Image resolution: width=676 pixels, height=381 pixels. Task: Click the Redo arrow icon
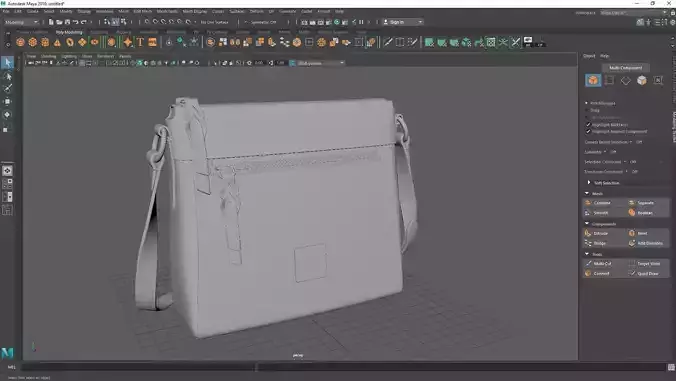point(84,22)
